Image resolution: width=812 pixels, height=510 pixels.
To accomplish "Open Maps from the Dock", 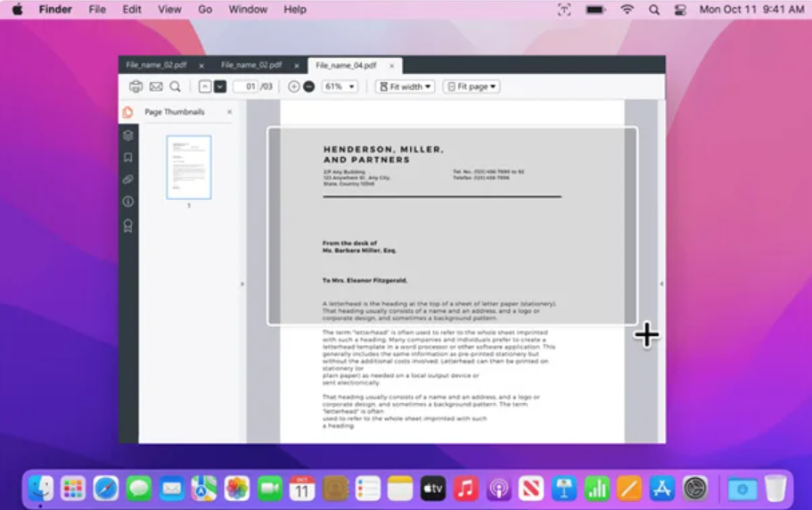I will (204, 489).
